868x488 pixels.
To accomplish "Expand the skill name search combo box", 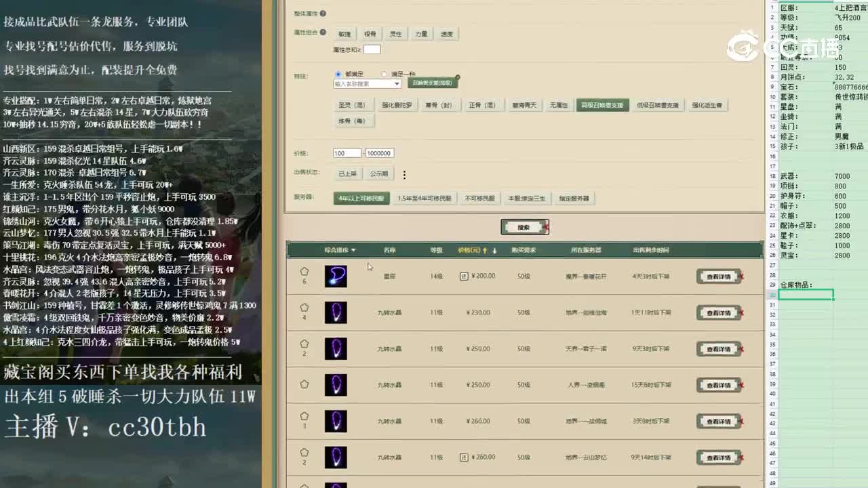I will [397, 83].
